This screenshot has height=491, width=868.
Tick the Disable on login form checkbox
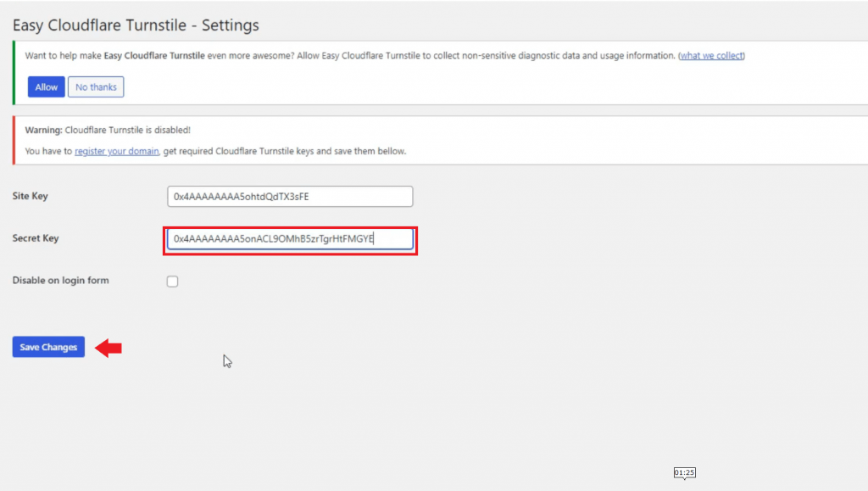[x=173, y=282]
